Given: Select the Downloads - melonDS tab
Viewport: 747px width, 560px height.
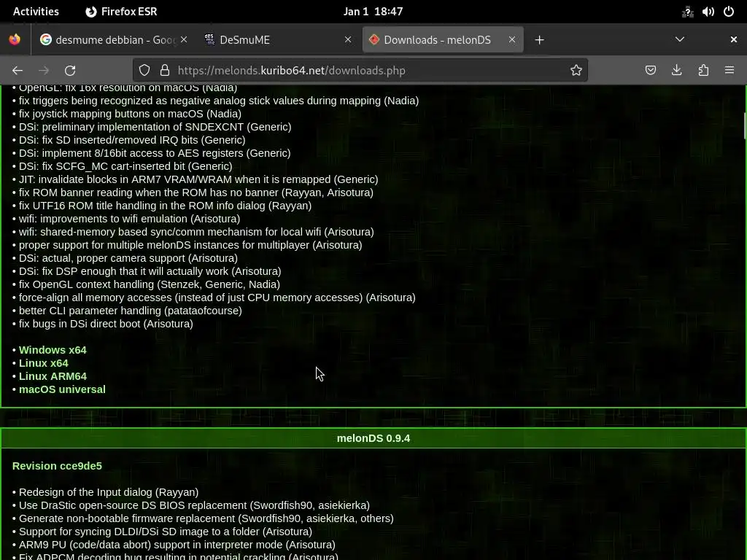Looking at the screenshot, I should tap(443, 40).
